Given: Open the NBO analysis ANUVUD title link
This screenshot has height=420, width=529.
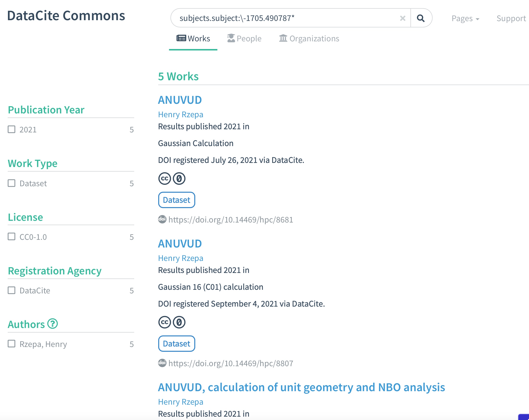Looking at the screenshot, I should (301, 387).
